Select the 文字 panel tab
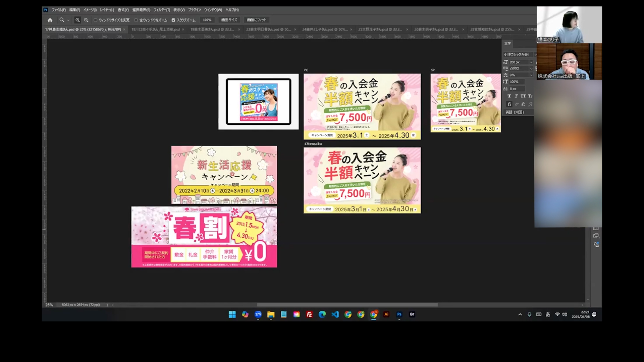This screenshot has width=644, height=362. click(507, 44)
